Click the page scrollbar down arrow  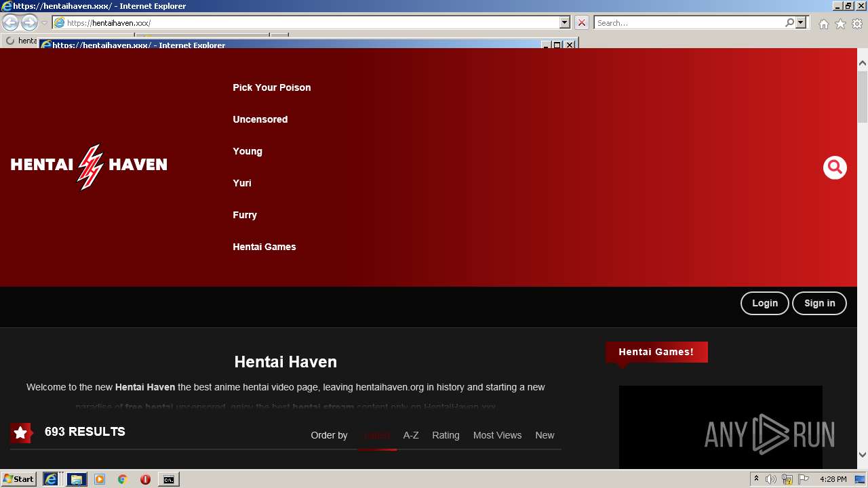click(863, 455)
